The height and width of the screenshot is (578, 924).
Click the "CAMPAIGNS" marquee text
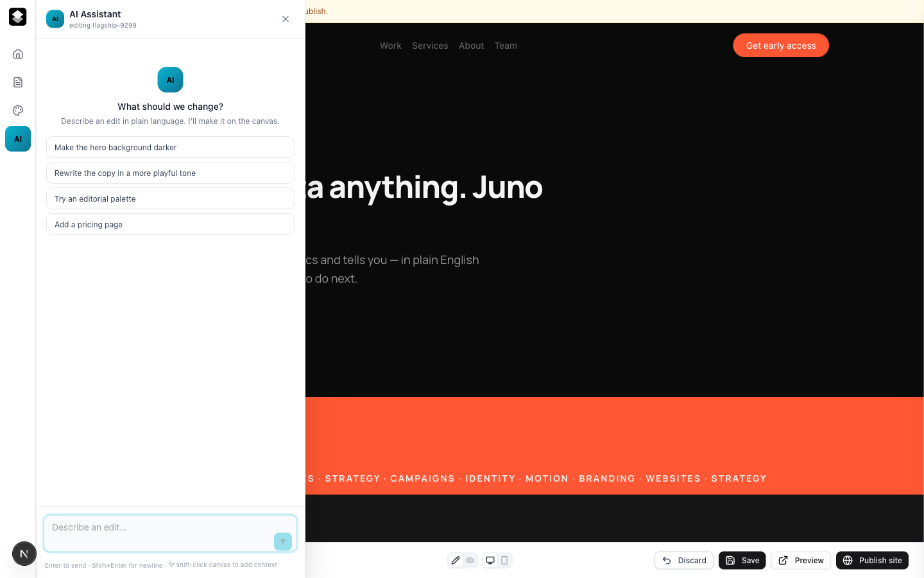422,478
